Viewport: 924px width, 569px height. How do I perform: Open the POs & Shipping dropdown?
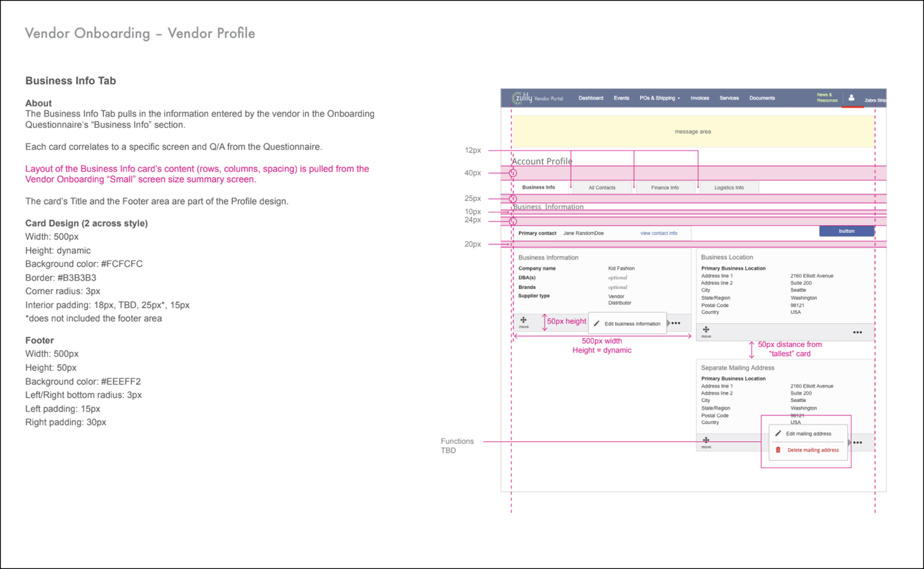click(x=659, y=98)
